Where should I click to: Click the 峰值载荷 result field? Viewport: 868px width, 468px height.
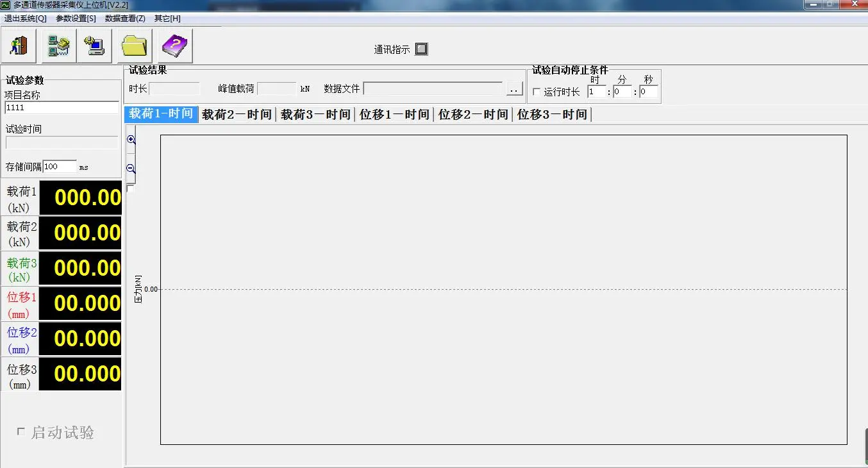click(x=277, y=89)
